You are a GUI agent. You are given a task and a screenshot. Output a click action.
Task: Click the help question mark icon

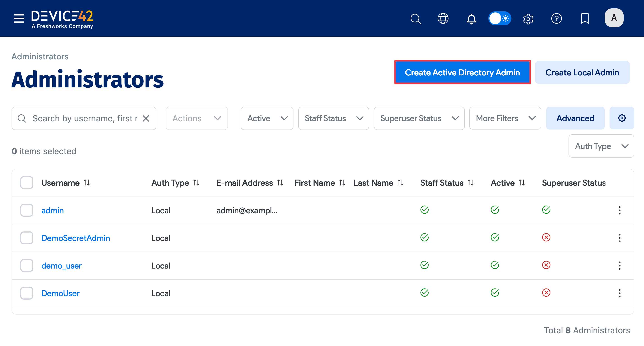(x=557, y=19)
